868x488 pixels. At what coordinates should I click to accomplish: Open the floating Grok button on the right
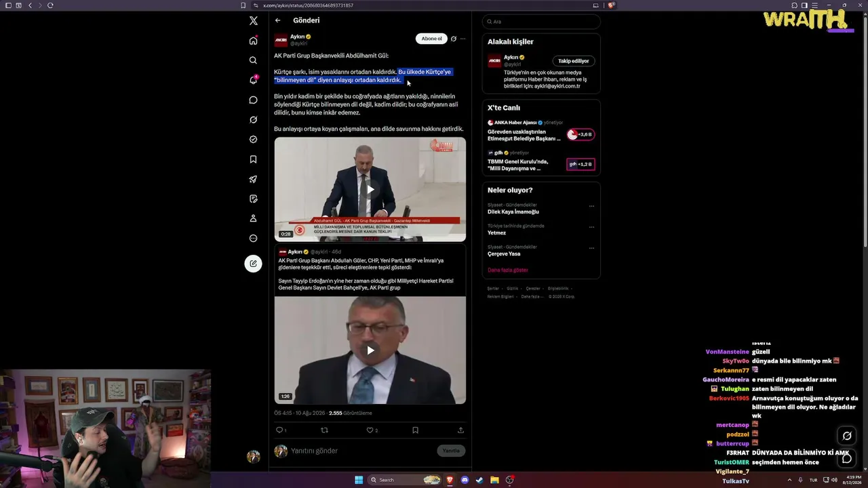[846, 436]
